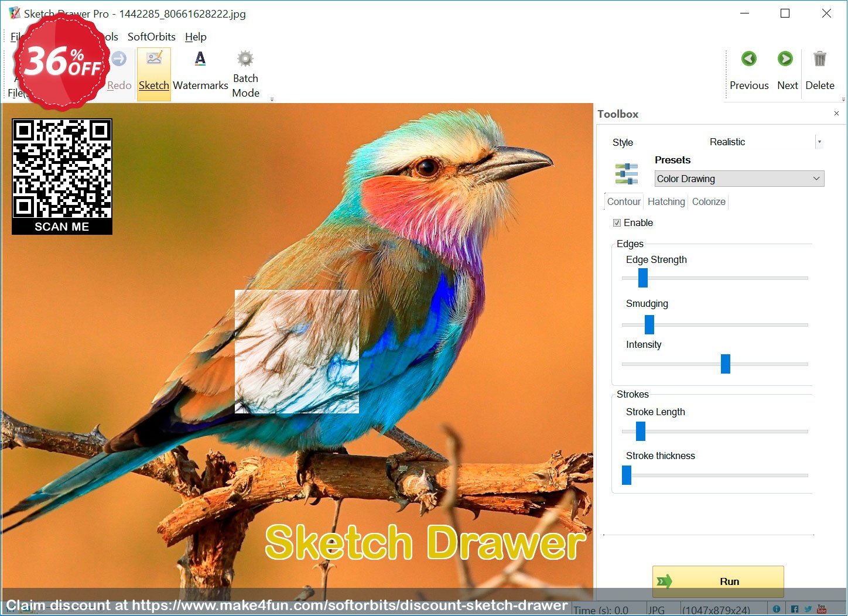The width and height of the screenshot is (848, 616).
Task: Go to the Previous image
Action: tap(749, 71)
